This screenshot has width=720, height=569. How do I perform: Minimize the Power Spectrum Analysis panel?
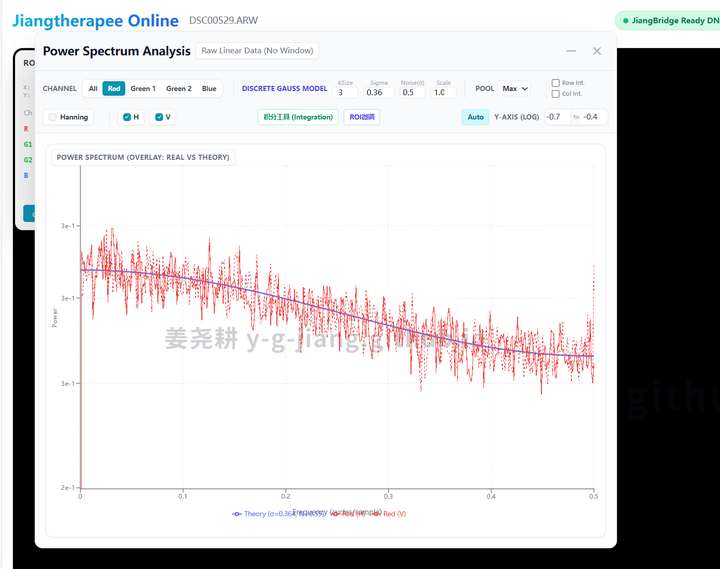(571, 51)
